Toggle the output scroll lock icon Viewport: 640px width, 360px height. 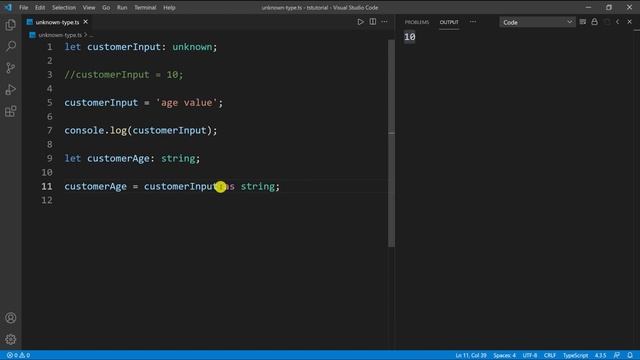tap(594, 22)
